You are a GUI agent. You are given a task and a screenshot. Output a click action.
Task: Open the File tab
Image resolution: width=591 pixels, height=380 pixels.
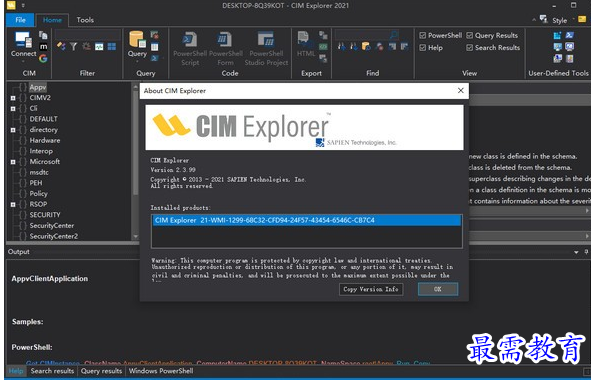coord(20,20)
